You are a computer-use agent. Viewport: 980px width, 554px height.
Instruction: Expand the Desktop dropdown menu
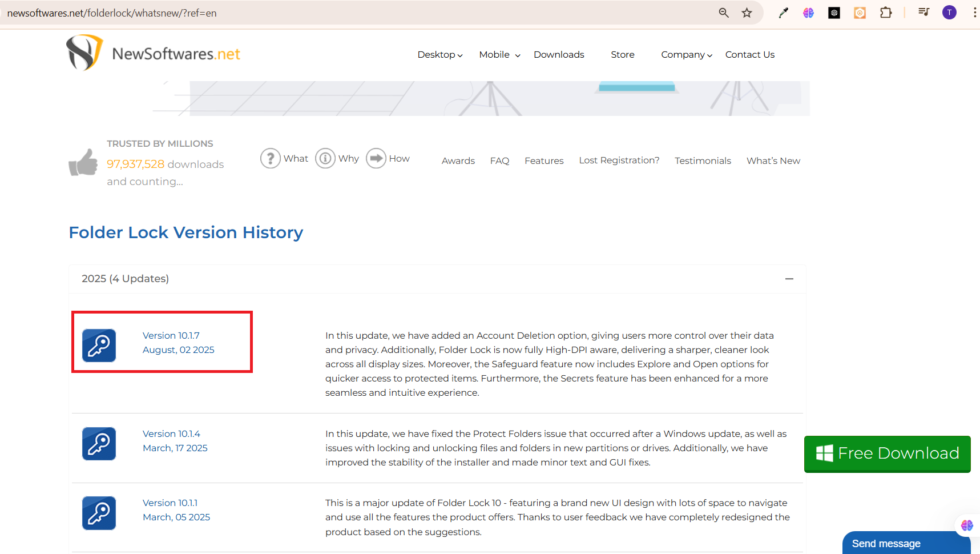(x=440, y=55)
